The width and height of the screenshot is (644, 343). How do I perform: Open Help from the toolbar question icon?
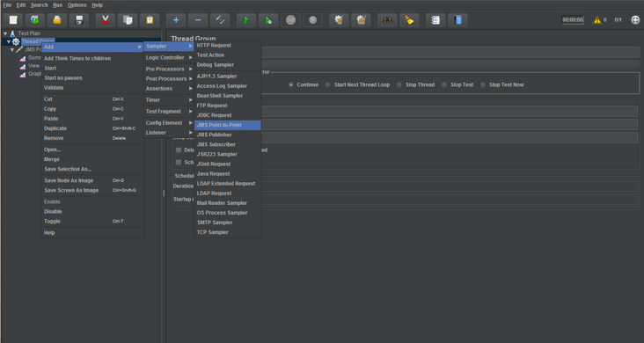point(458,20)
